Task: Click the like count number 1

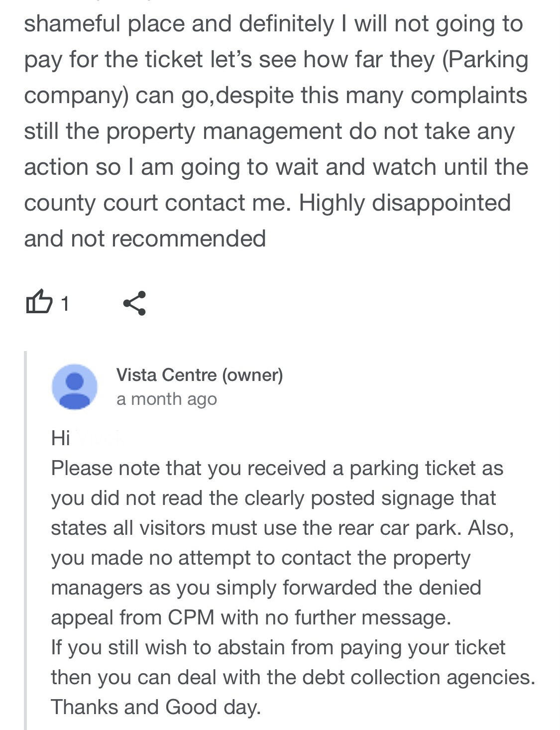Action: tap(65, 303)
